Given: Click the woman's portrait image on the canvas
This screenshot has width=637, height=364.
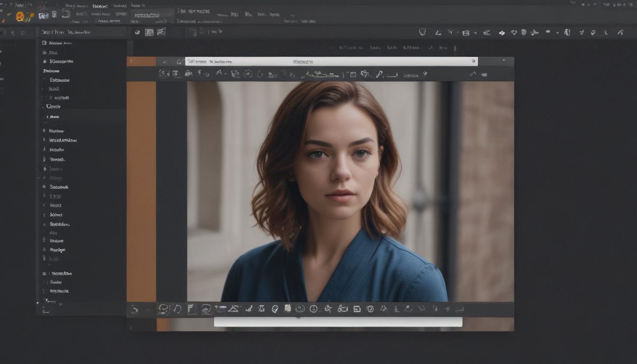Looking at the screenshot, I should point(350,191).
